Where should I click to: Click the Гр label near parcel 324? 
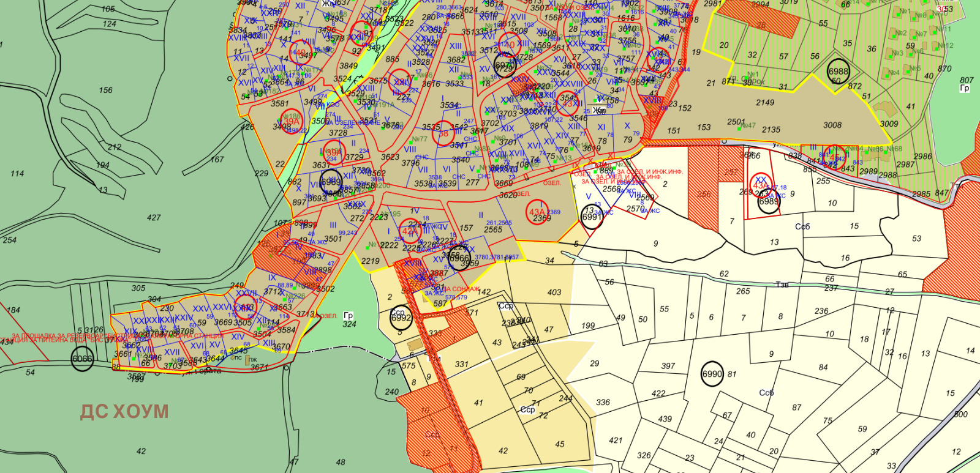[348, 316]
